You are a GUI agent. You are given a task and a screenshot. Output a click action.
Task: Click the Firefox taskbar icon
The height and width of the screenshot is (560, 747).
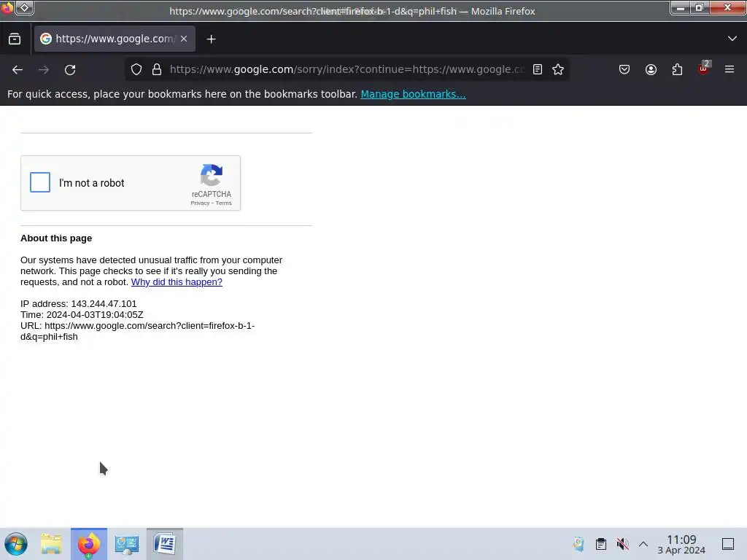(89, 544)
